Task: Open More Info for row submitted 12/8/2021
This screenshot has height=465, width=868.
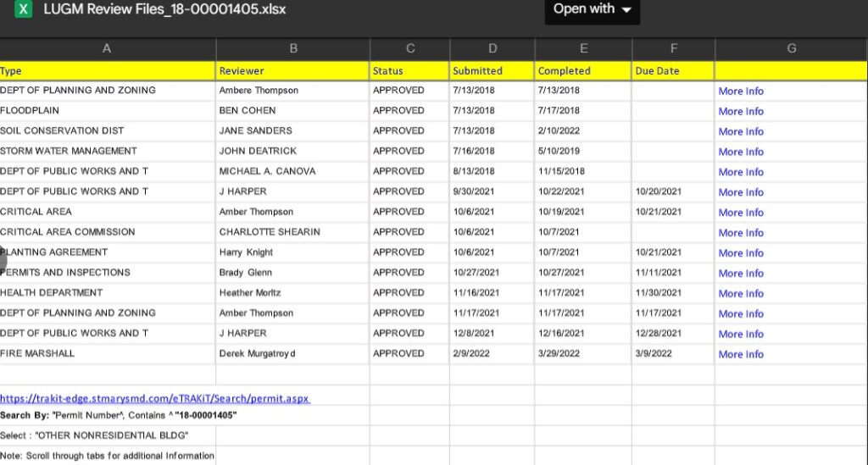Action: (741, 334)
